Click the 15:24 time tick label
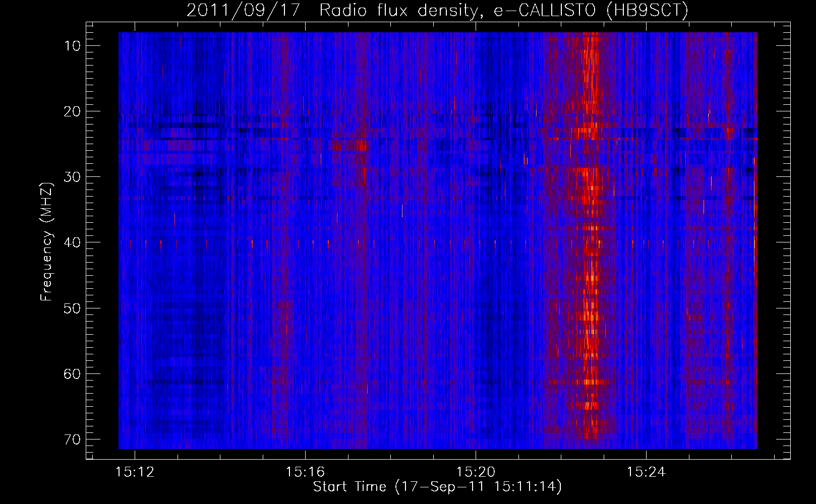This screenshot has height=504, width=816. (x=646, y=472)
